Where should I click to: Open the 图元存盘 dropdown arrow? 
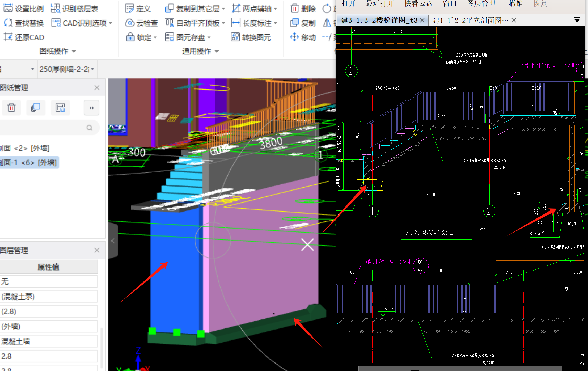tap(209, 38)
